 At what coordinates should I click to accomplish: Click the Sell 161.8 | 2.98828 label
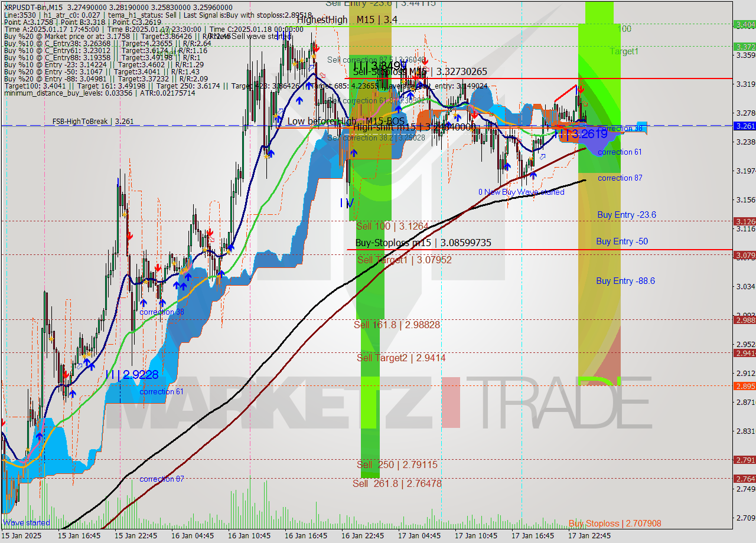(397, 325)
